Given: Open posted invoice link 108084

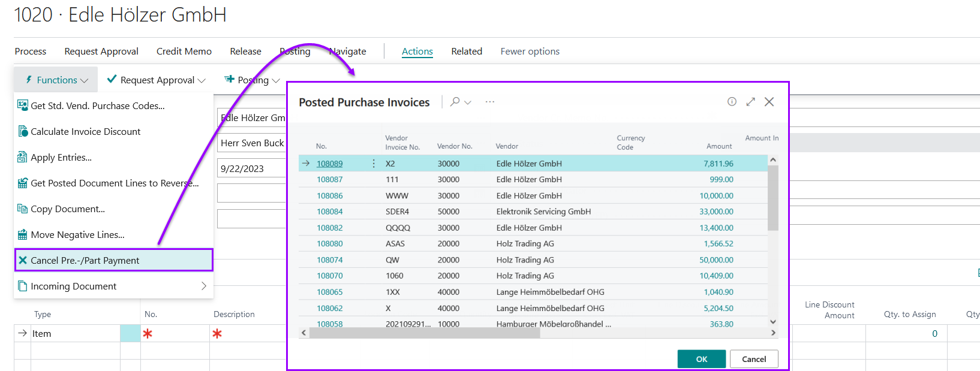Looking at the screenshot, I should click(330, 212).
